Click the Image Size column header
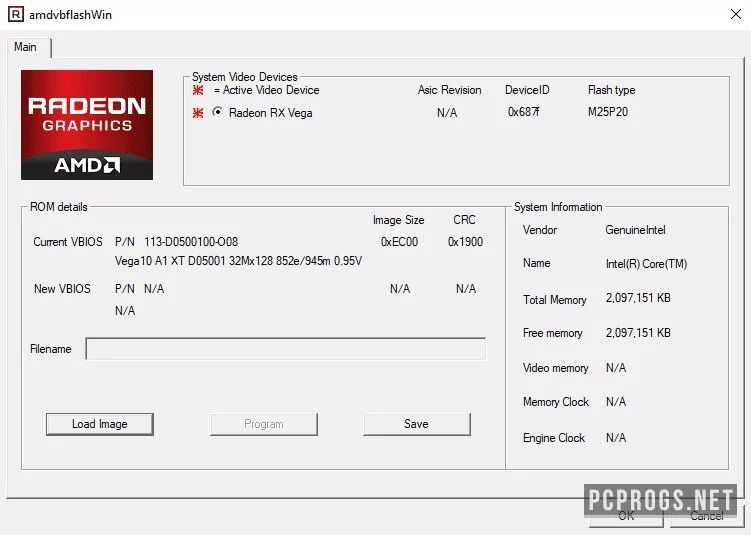Image resolution: width=751 pixels, height=535 pixels. 398,220
